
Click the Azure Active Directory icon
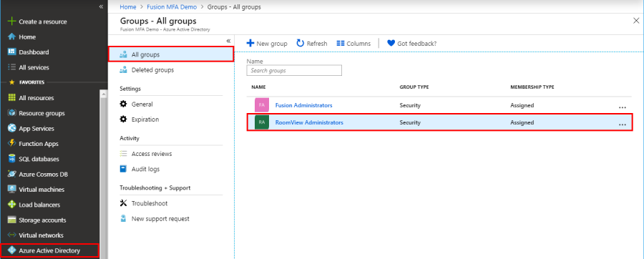[x=12, y=250]
